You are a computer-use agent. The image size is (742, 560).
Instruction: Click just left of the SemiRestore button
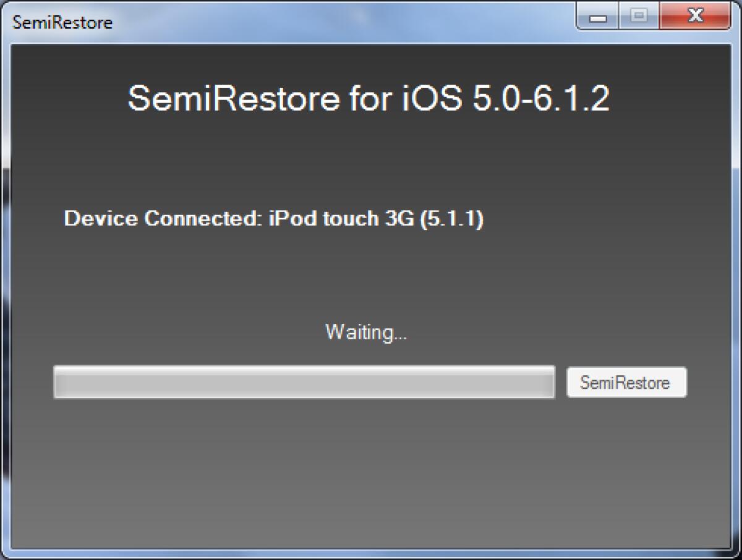point(561,382)
